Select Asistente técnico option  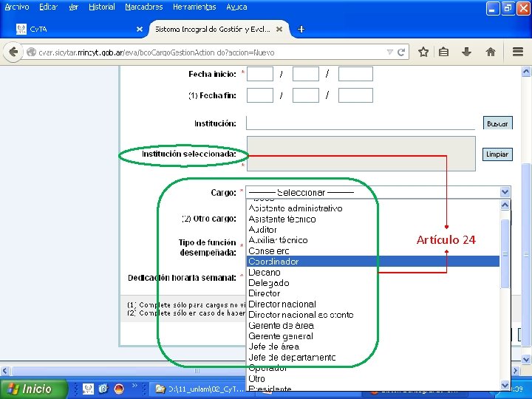pyautogui.click(x=373, y=219)
